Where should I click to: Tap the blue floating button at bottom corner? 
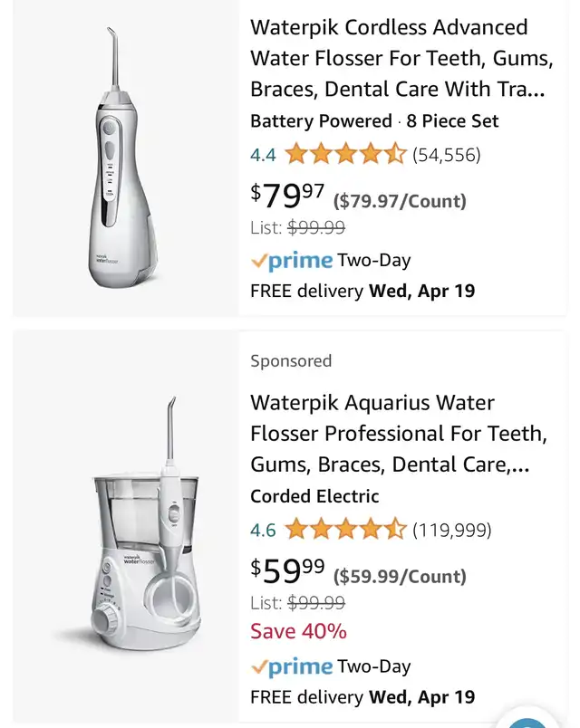pos(528,720)
